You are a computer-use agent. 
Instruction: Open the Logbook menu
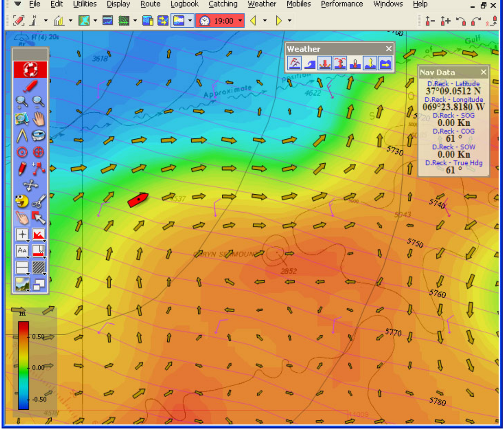184,4
